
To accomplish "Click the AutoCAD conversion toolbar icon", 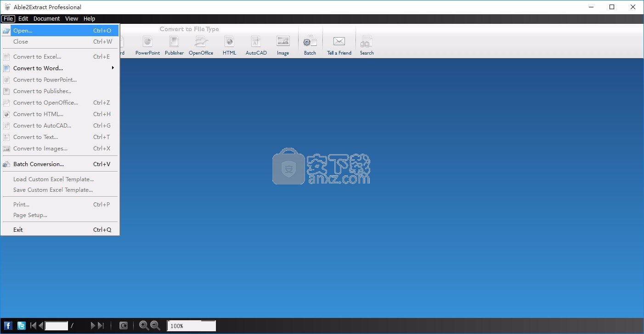I will [256, 42].
